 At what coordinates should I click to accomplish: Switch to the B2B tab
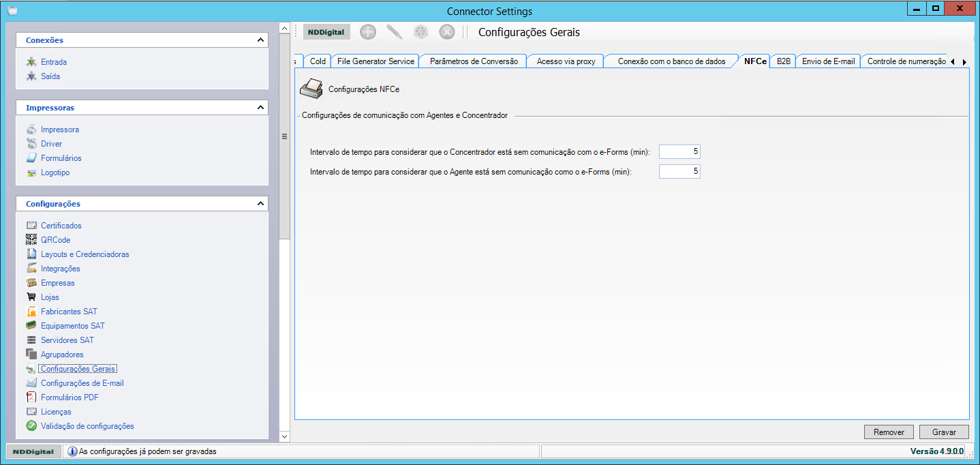pyautogui.click(x=784, y=61)
